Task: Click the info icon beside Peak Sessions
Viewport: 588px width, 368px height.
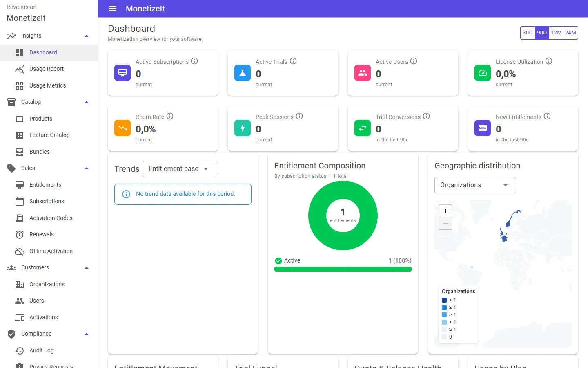Action: coord(299,116)
